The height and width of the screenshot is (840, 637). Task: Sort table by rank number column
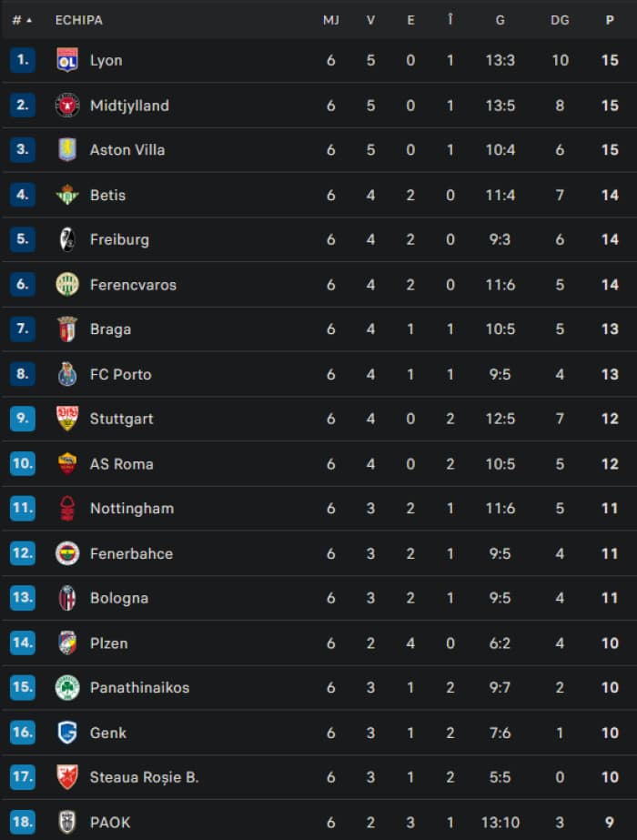pos(22,20)
